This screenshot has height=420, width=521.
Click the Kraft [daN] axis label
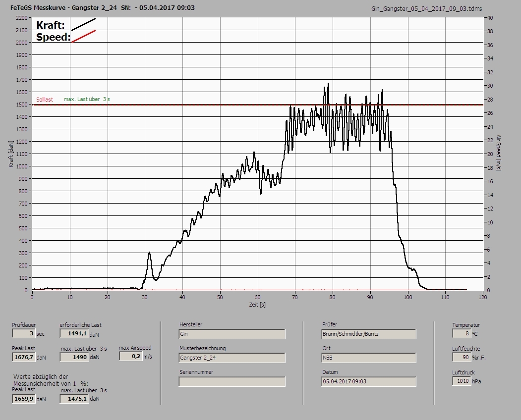(11, 154)
